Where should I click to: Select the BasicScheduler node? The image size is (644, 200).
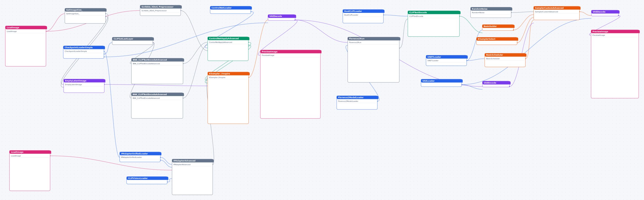(505, 60)
